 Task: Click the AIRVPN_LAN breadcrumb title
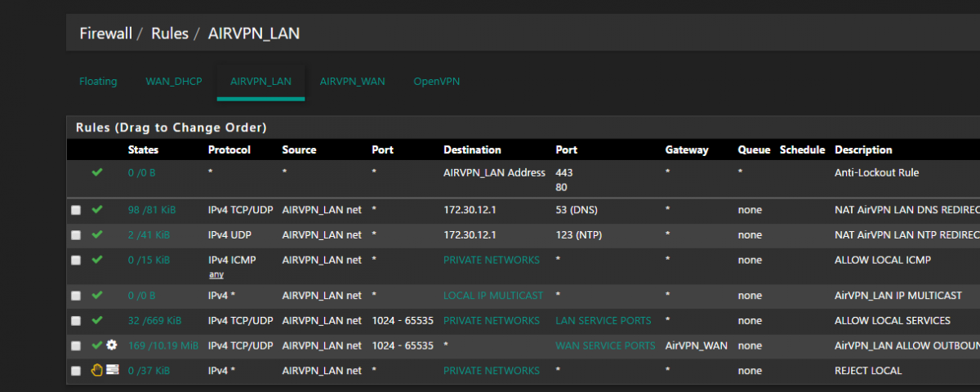[x=254, y=33]
